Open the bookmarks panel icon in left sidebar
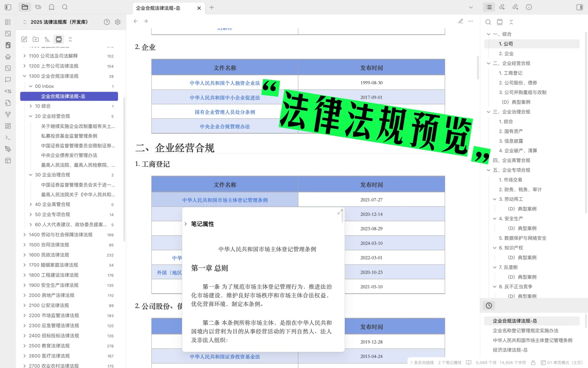 (x=52, y=7)
